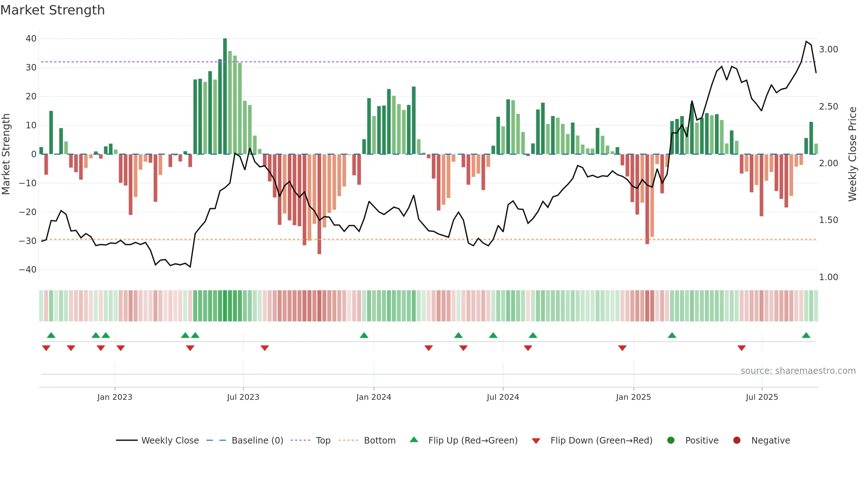Toggle the Top threshold legend entry
The height and width of the screenshot is (488, 868).
311,440
